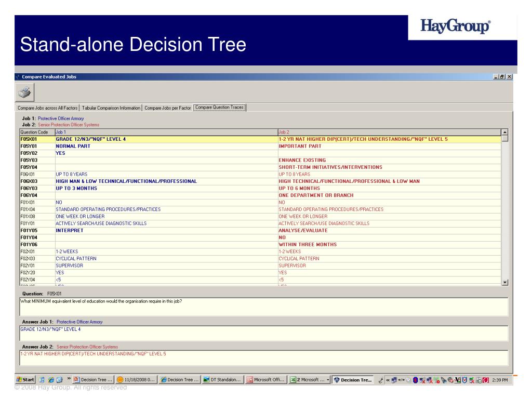Select row F05Y02 with answer YES
Viewport: 532px width, 399px height.
click(260, 153)
